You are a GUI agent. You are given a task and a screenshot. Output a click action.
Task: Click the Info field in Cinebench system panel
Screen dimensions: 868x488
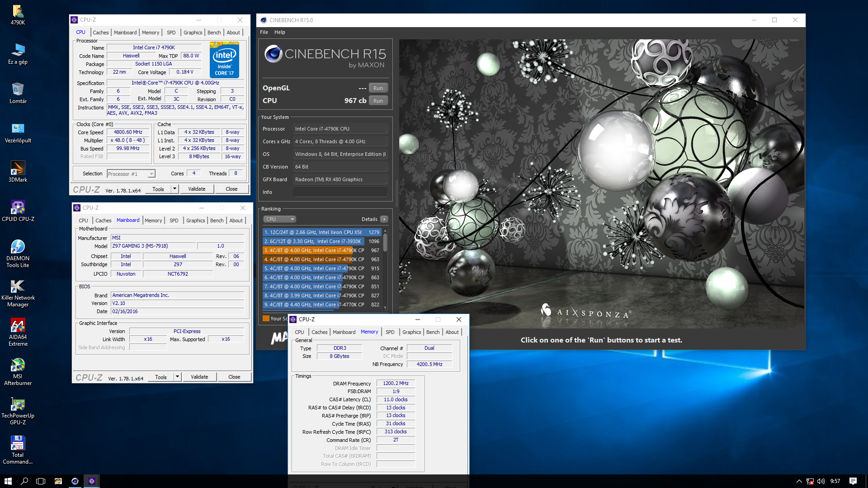coord(340,192)
